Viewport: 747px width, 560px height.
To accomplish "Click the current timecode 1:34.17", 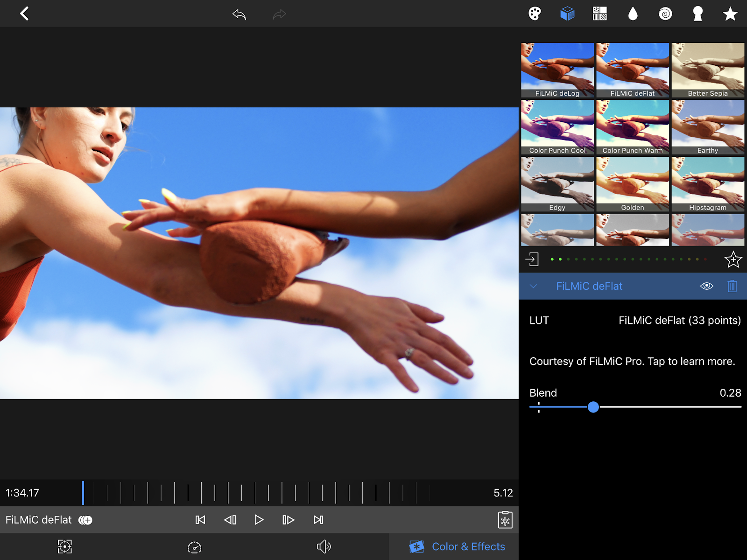I will [x=22, y=493].
